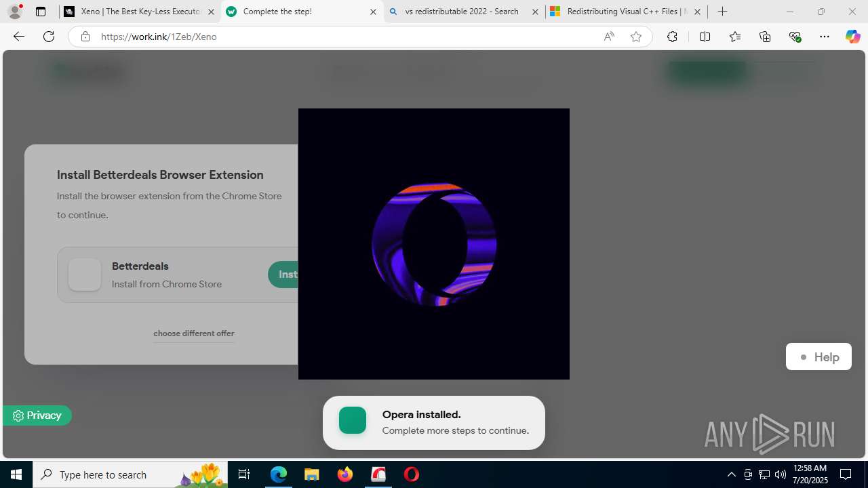Image resolution: width=868 pixels, height=488 pixels.
Task: Open the red installer taskbar app
Action: [x=378, y=474]
